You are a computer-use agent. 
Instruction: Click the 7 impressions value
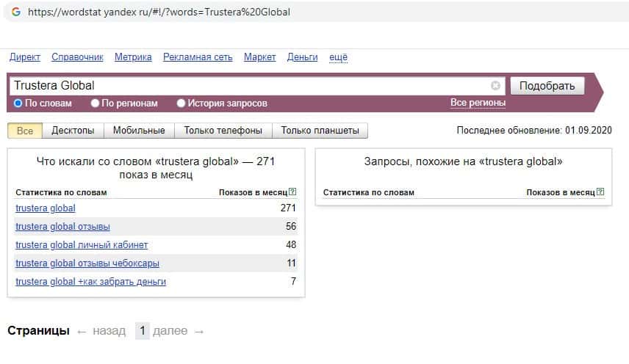[x=293, y=282]
